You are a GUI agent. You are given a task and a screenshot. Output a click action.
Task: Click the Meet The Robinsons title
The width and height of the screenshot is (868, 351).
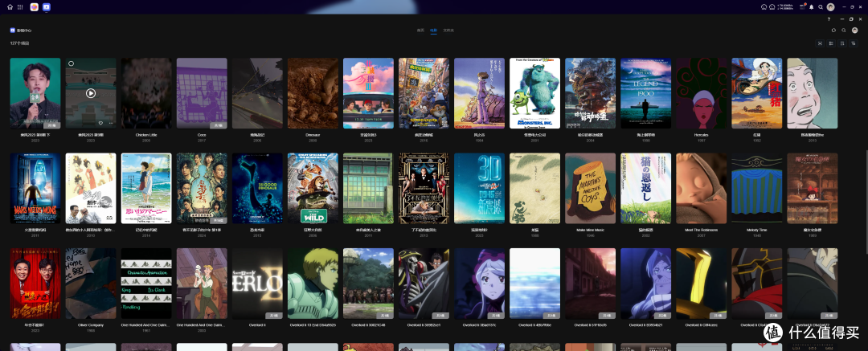pyautogui.click(x=702, y=230)
